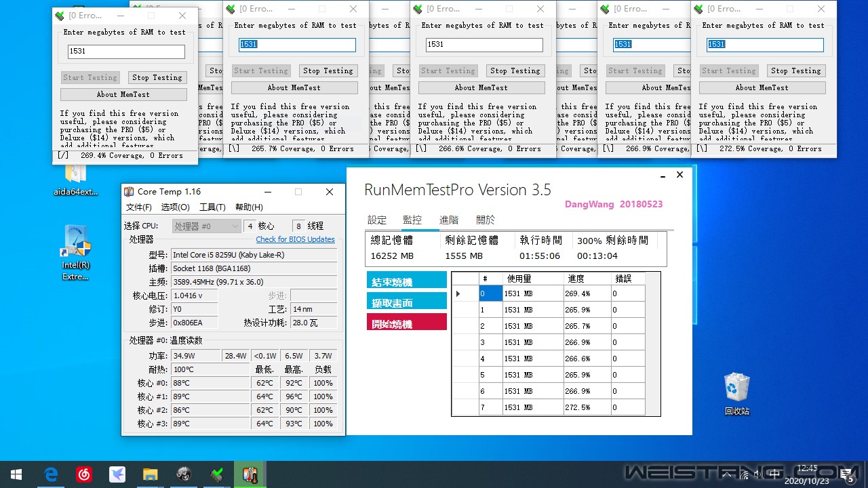This screenshot has height=488, width=868.
Task: Open About MemTest in the 269.4% window
Action: click(x=123, y=94)
